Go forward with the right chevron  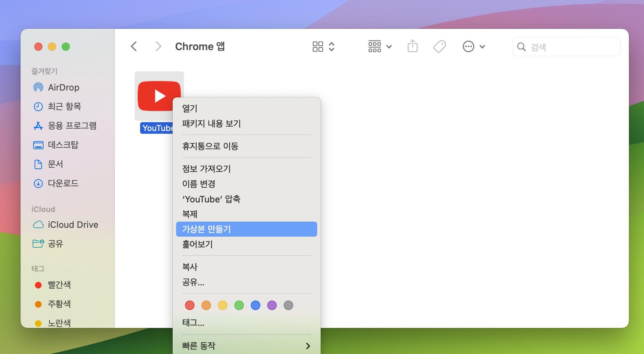click(158, 46)
